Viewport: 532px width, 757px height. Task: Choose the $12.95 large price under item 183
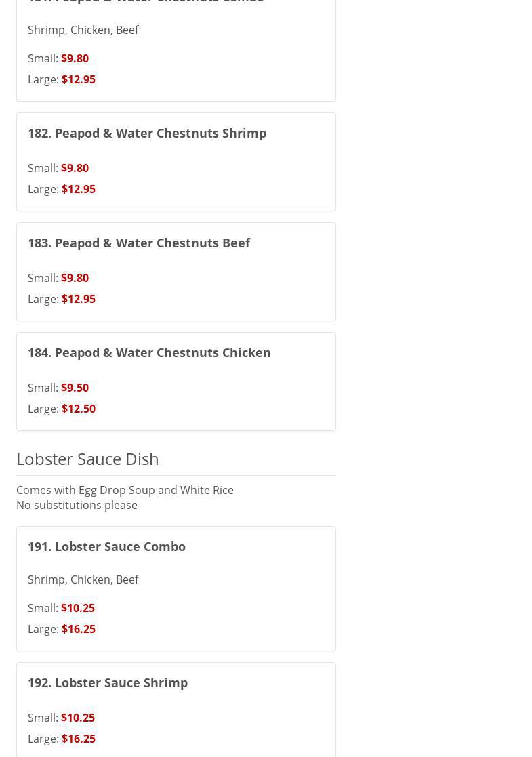[x=79, y=299]
